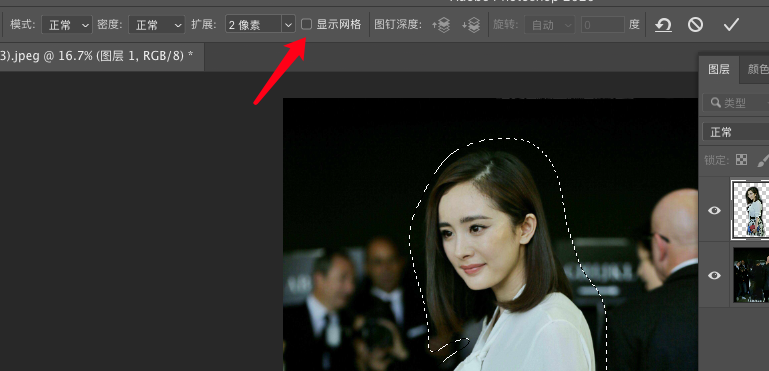Move the pin forward with the first 图钉深度 icon
This screenshot has width=769, height=371.
441,25
